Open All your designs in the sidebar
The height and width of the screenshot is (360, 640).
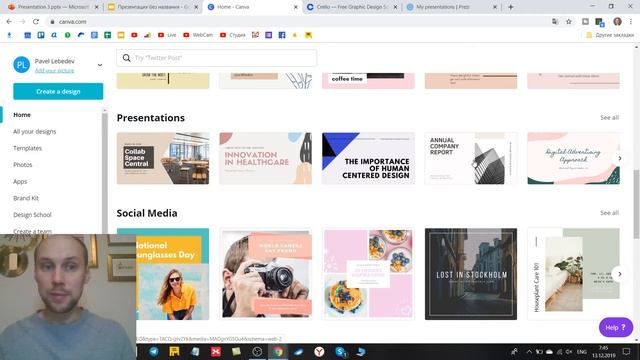point(35,131)
